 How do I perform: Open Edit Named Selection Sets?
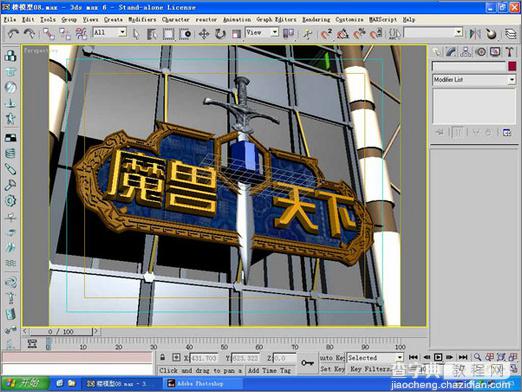pyautogui.click(x=395, y=34)
